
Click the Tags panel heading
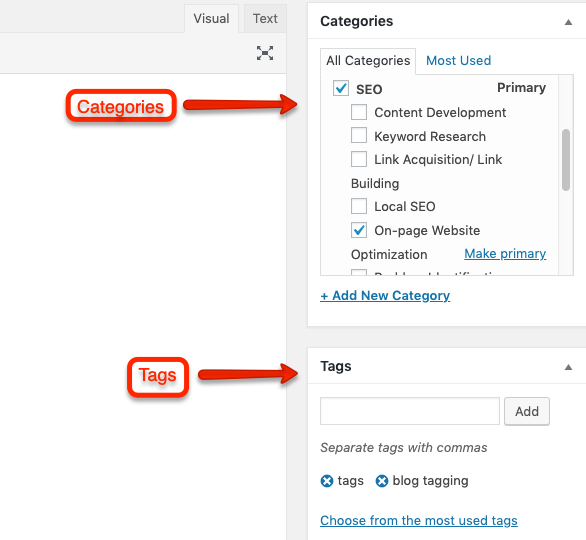[336, 366]
